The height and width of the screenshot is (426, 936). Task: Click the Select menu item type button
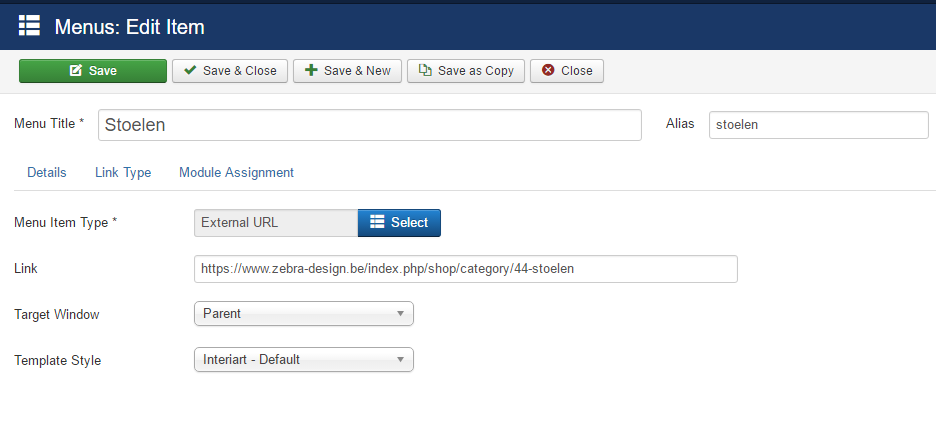click(399, 223)
